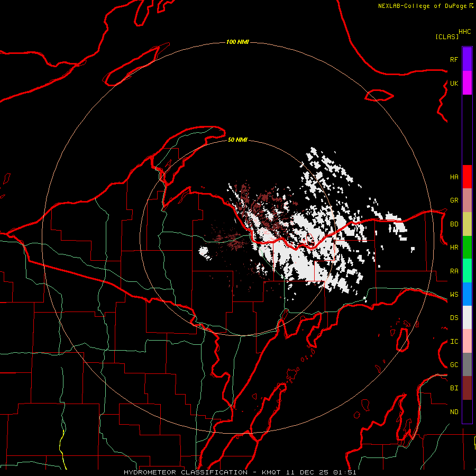476x476 pixels.
Task: Click the HHC product code text
Action: point(465,32)
